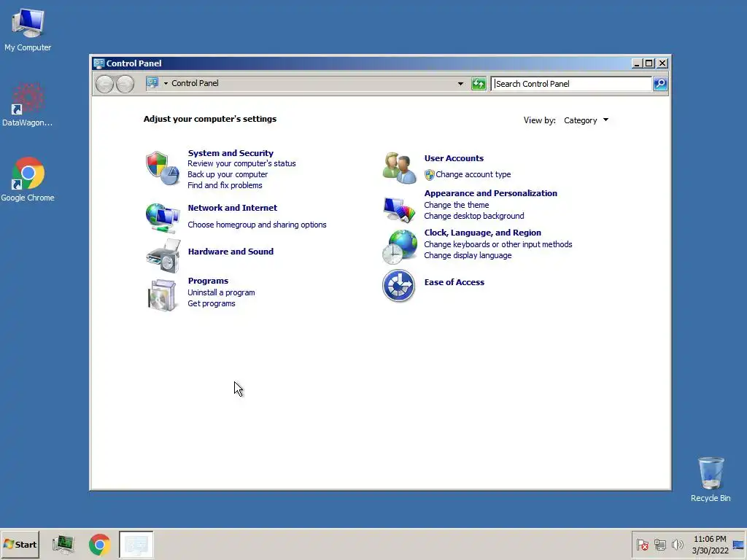
Task: Click the taskbar clock and date
Action: (x=710, y=545)
